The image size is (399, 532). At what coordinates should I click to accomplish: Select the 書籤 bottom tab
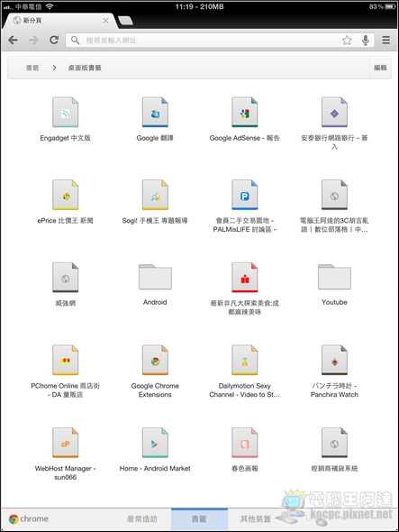(199, 519)
